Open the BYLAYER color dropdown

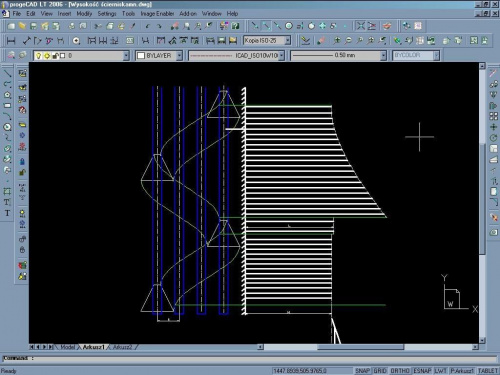[x=179, y=56]
